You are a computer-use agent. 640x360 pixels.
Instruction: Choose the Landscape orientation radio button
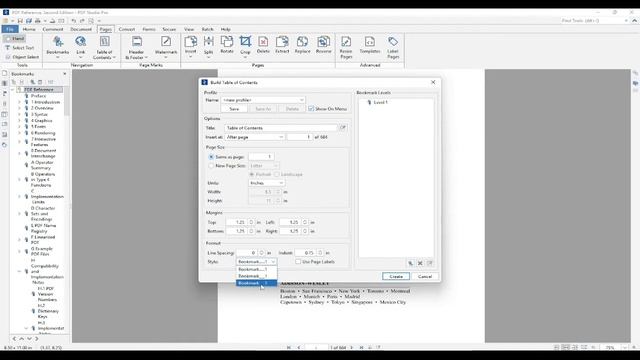tap(277, 174)
